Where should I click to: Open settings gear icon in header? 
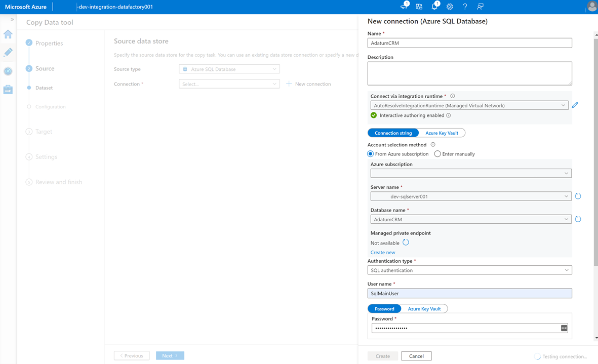[x=450, y=7]
